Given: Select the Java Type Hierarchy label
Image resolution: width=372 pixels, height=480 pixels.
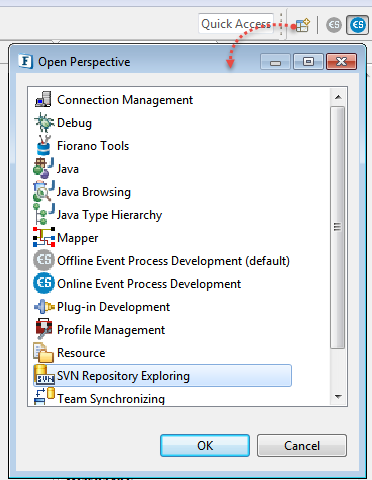Looking at the screenshot, I should click(x=109, y=215).
